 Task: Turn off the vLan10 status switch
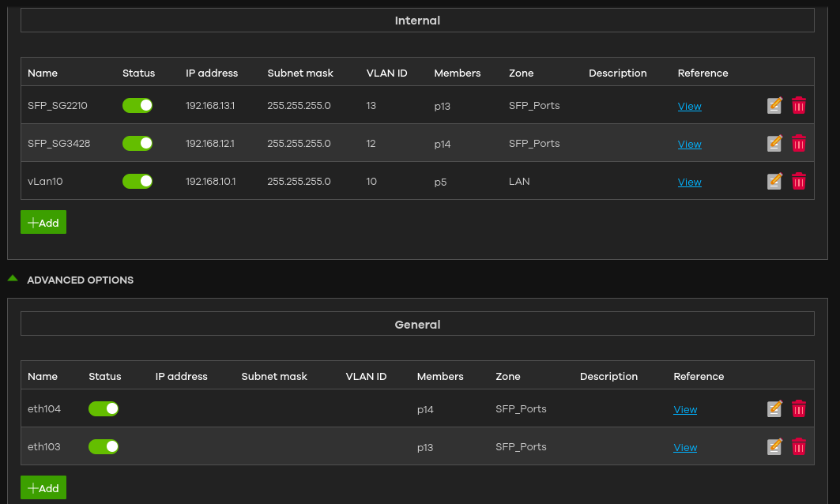click(x=137, y=182)
